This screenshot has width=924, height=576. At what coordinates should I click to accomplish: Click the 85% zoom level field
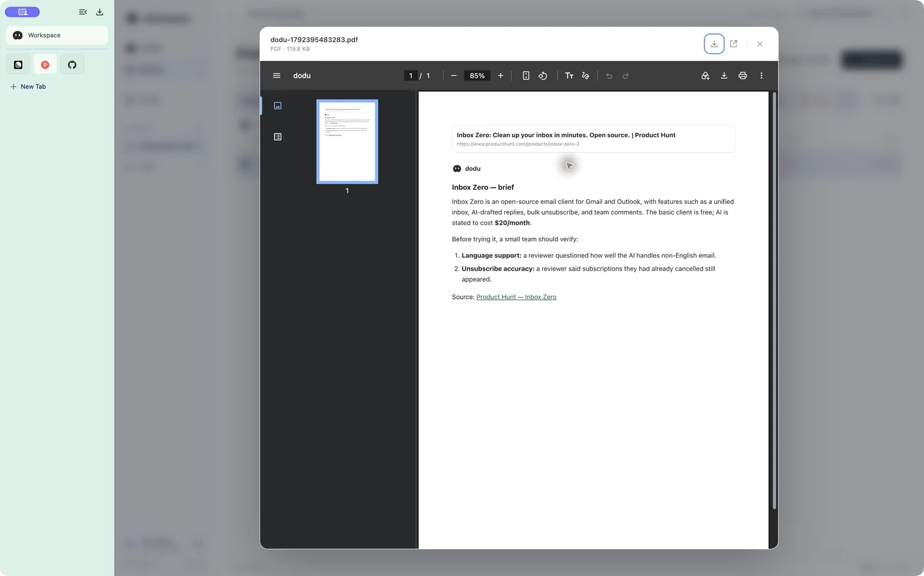[477, 76]
